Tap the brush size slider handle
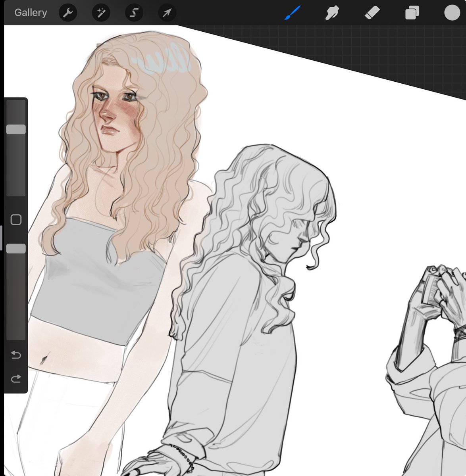This screenshot has width=466, height=476. [16, 129]
